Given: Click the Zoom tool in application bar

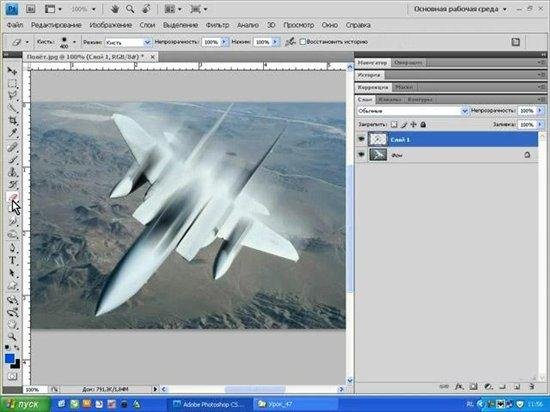Looking at the screenshot, I should click(130, 9).
